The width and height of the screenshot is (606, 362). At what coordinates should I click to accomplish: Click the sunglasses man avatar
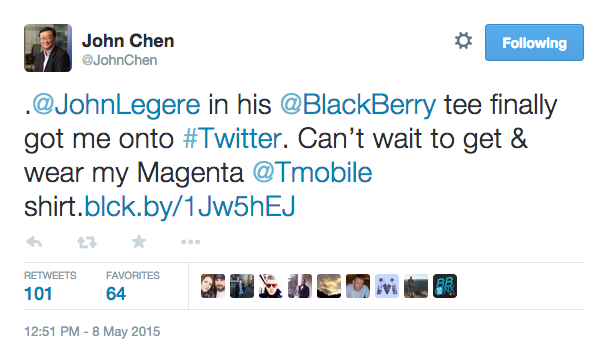[x=271, y=286]
